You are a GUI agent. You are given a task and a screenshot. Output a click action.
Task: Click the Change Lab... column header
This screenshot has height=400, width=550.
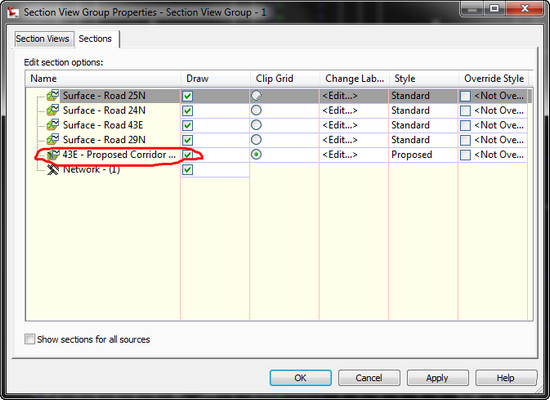point(354,78)
